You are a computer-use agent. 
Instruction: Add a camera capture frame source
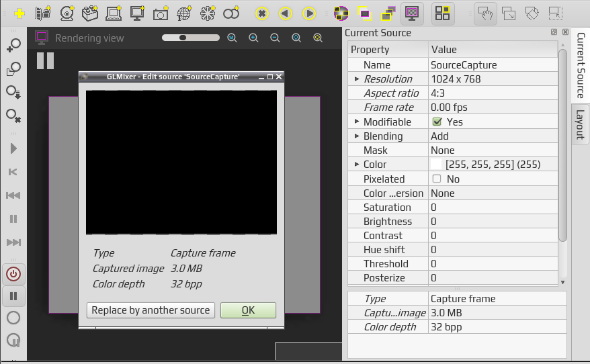coord(161,14)
